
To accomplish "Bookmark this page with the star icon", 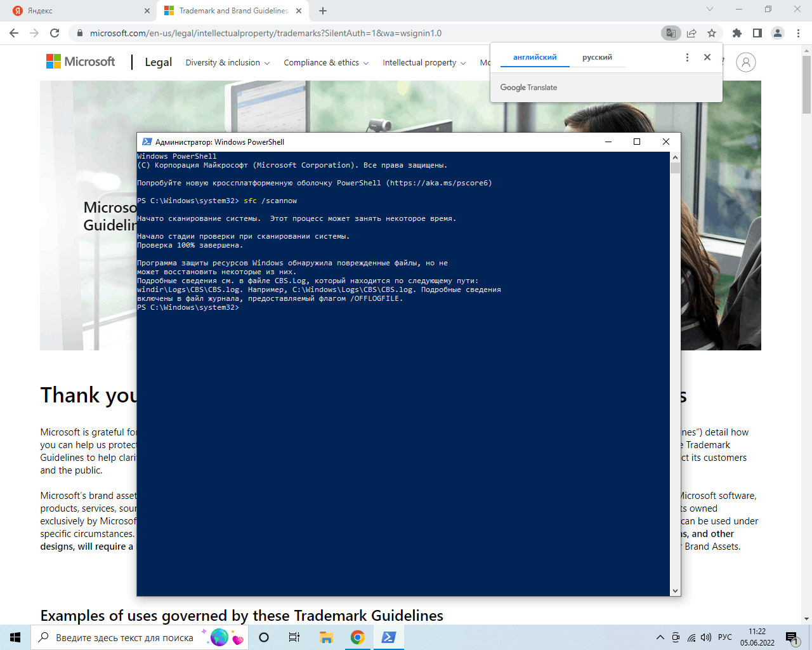I will (712, 33).
